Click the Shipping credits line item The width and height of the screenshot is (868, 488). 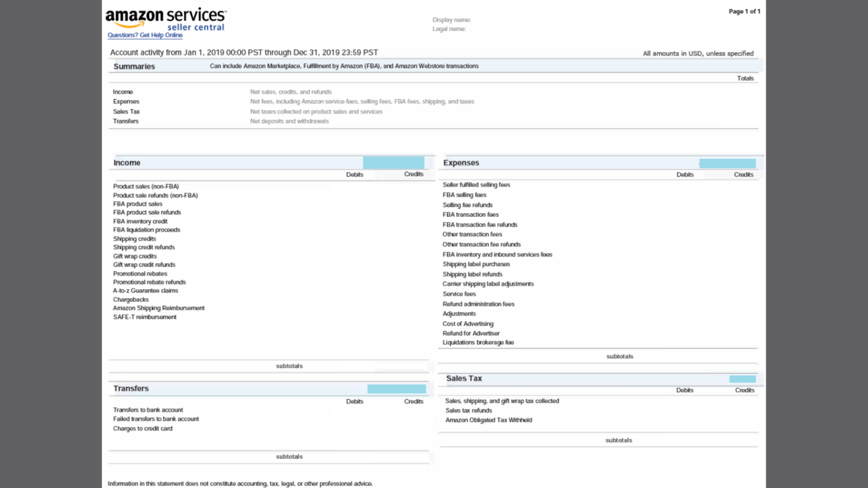coord(134,239)
